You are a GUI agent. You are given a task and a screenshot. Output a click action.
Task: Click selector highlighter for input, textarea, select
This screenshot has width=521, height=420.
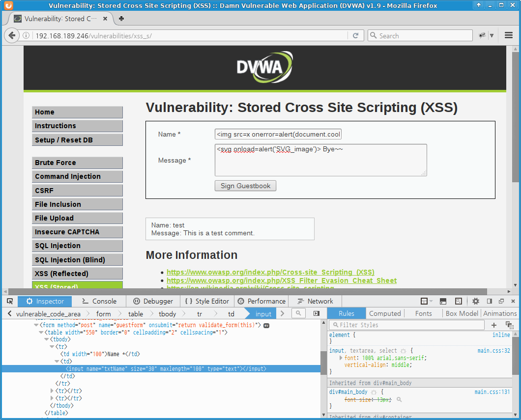click(404, 351)
